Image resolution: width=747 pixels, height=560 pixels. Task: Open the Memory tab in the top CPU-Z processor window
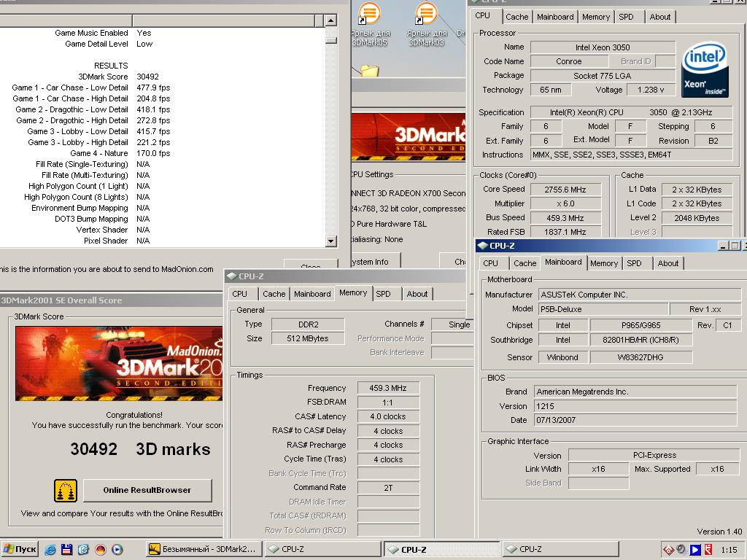click(595, 17)
